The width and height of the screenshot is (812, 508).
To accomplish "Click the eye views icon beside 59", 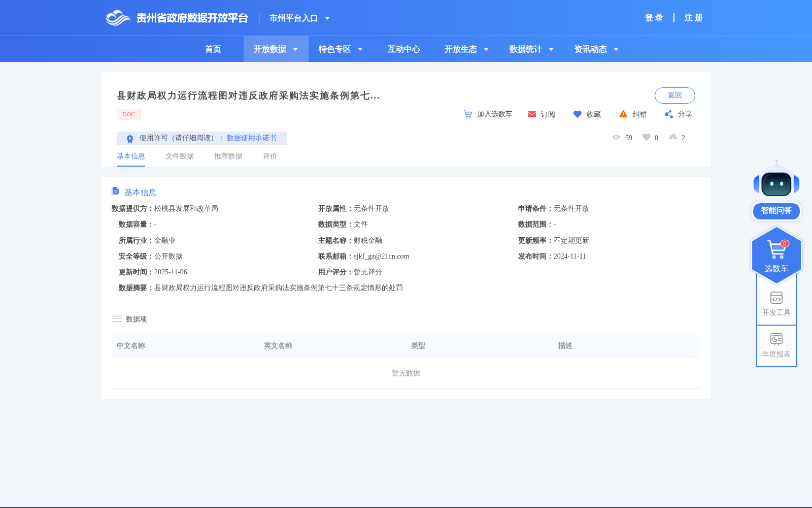I will 616,137.
